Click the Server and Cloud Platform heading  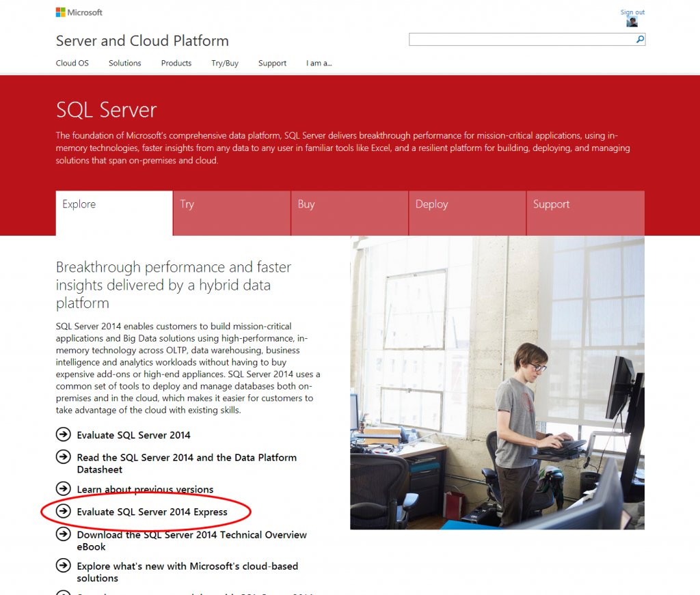click(142, 40)
